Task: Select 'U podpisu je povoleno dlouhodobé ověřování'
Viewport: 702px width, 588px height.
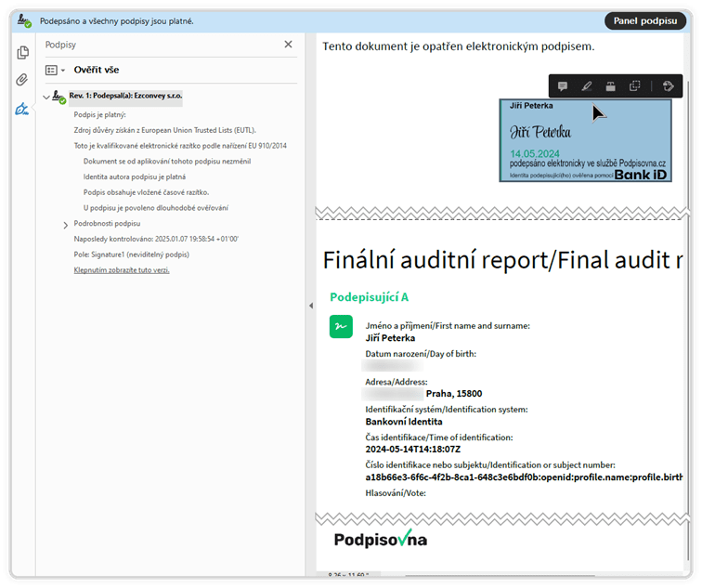Action: click(156, 208)
